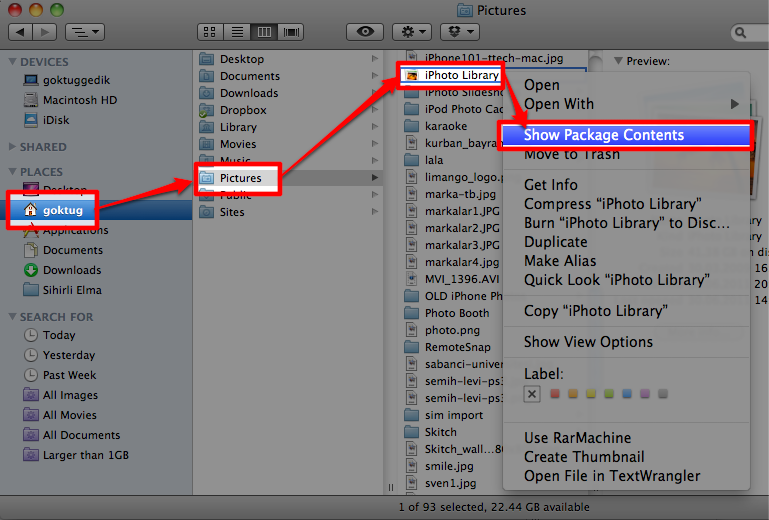Select Get Info in context menu
The image size is (769, 520).
551,185
